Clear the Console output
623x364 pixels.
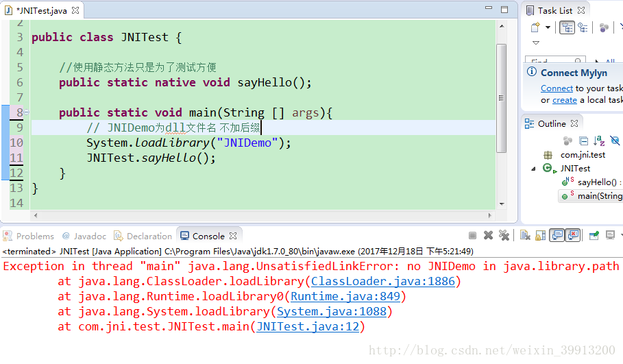[524, 236]
